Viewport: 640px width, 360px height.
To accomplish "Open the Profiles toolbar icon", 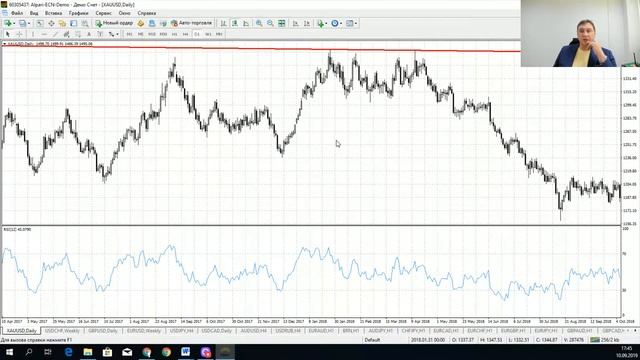I will point(22,23).
